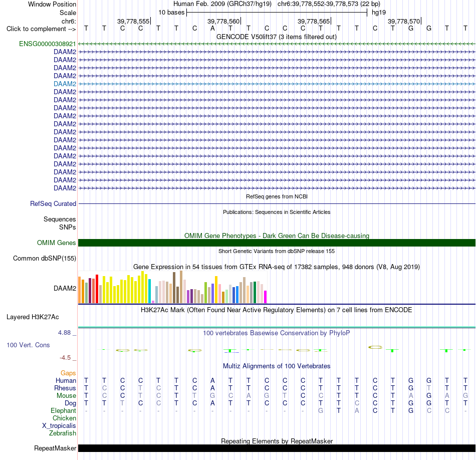The width and height of the screenshot is (476, 460).
Task: Click the Sequences publications track label
Action: 60,219
